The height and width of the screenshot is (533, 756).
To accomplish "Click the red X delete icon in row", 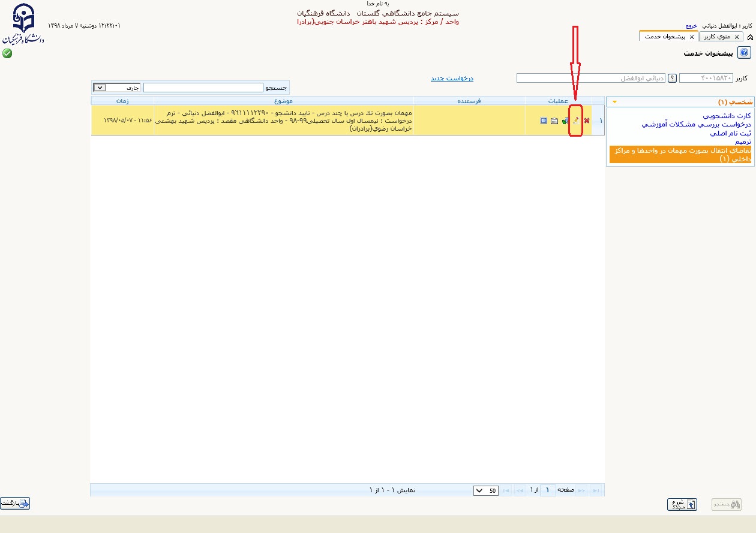I will pyautogui.click(x=587, y=121).
